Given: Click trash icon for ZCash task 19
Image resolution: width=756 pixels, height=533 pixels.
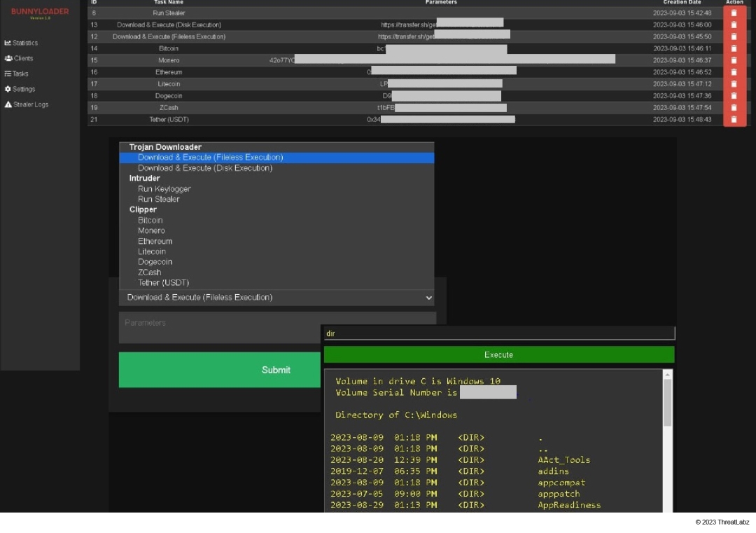Looking at the screenshot, I should pos(734,108).
